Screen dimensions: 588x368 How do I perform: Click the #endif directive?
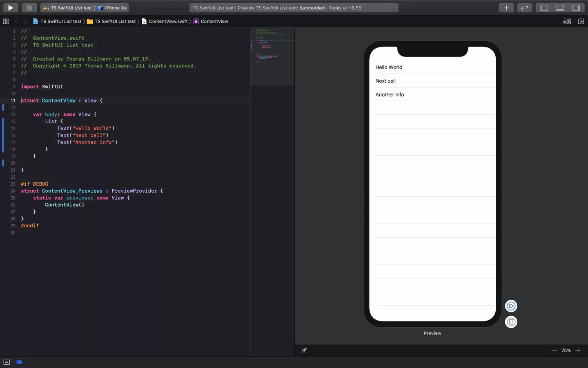[x=30, y=226]
